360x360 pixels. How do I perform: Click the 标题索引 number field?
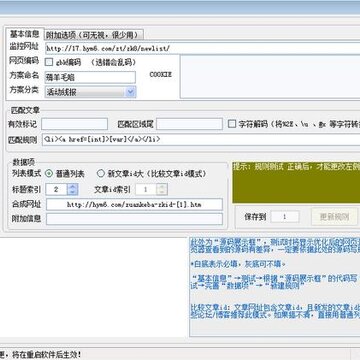(57, 190)
